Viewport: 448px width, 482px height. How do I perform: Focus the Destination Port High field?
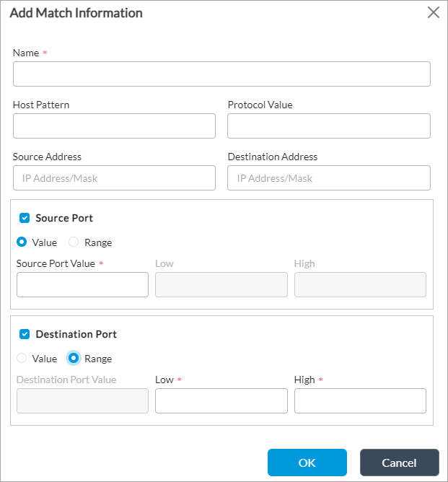360,401
